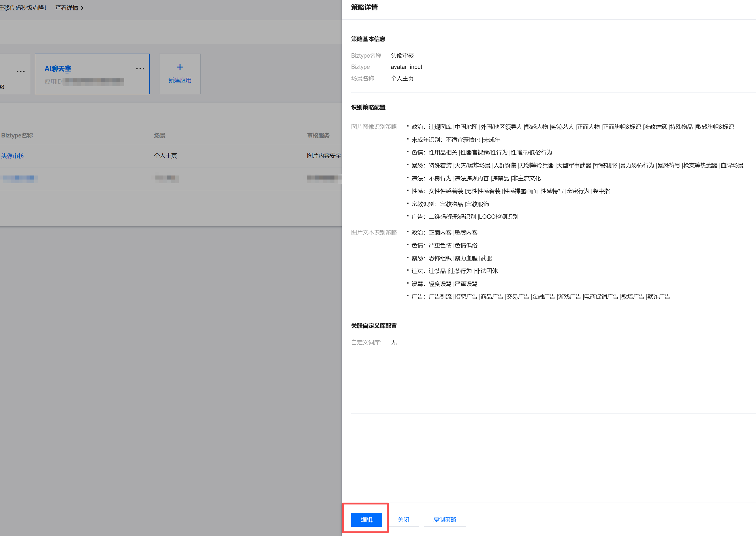Click the 策略详情 panel title
Screen dimensions: 756x536
[364, 7]
